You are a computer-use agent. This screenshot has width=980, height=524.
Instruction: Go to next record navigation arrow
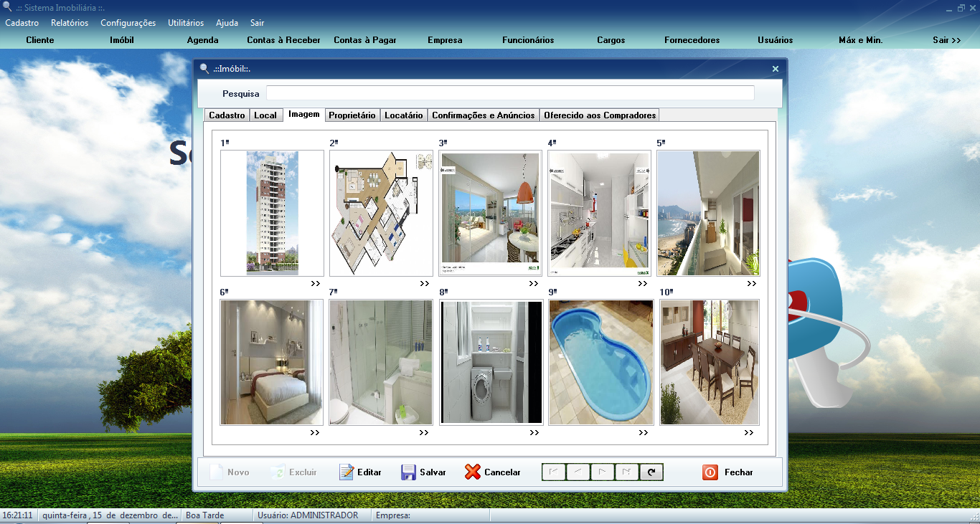(602, 472)
